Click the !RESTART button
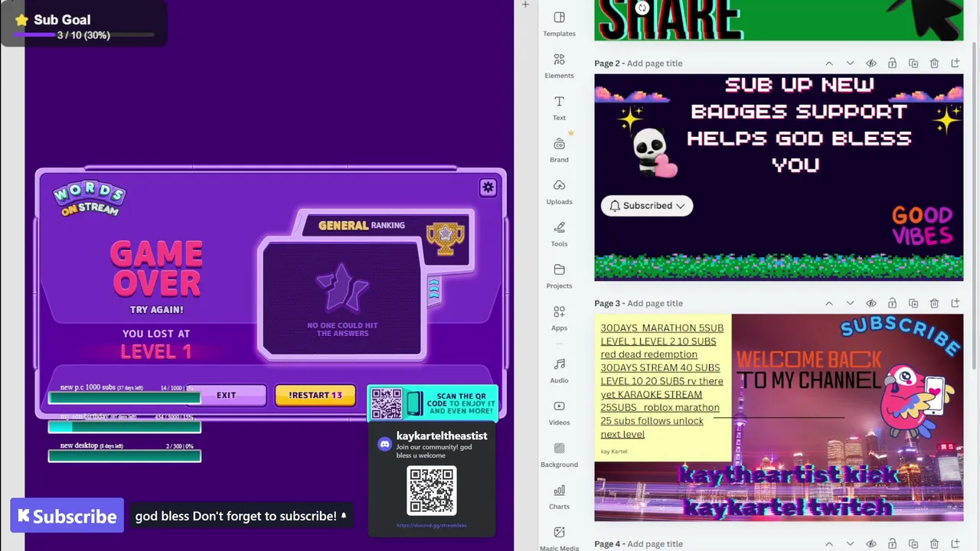Screen dimensions: 980x551 click(x=315, y=395)
